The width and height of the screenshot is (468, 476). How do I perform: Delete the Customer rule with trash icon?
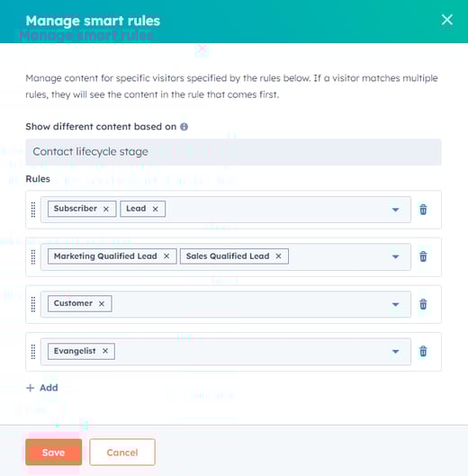[423, 304]
